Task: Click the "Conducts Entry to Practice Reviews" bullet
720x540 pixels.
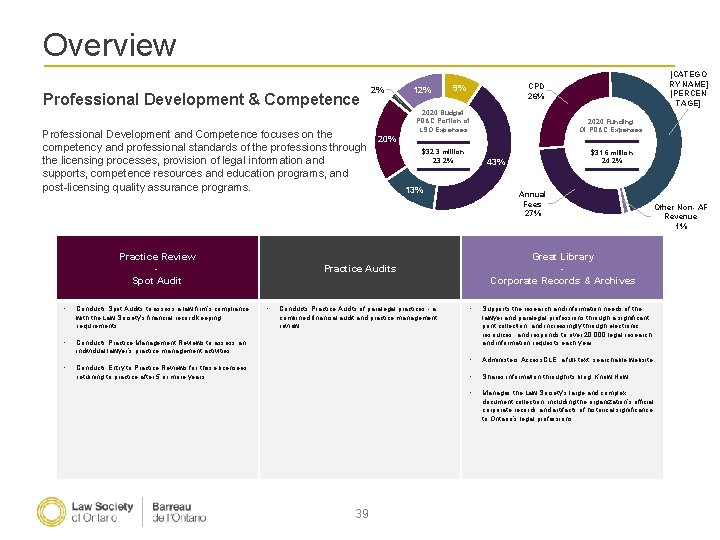Action: (161, 372)
